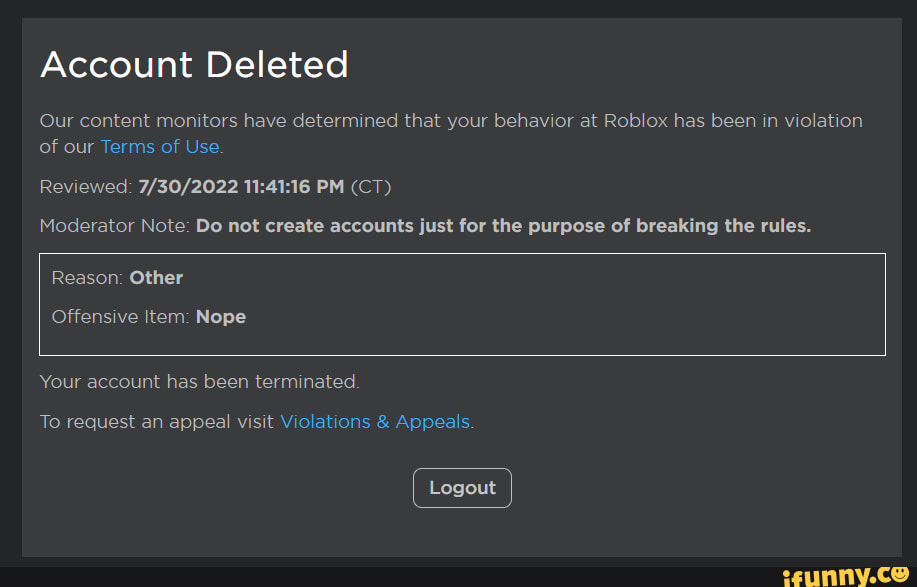This screenshot has width=917, height=587.
Task: Click the Logout button
Action: [x=462, y=488]
